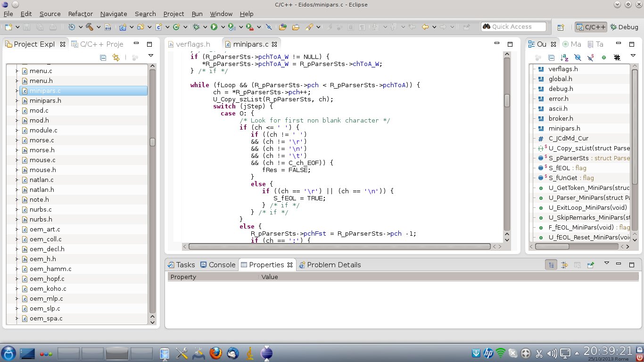Open the Refactor menu

[80, 14]
